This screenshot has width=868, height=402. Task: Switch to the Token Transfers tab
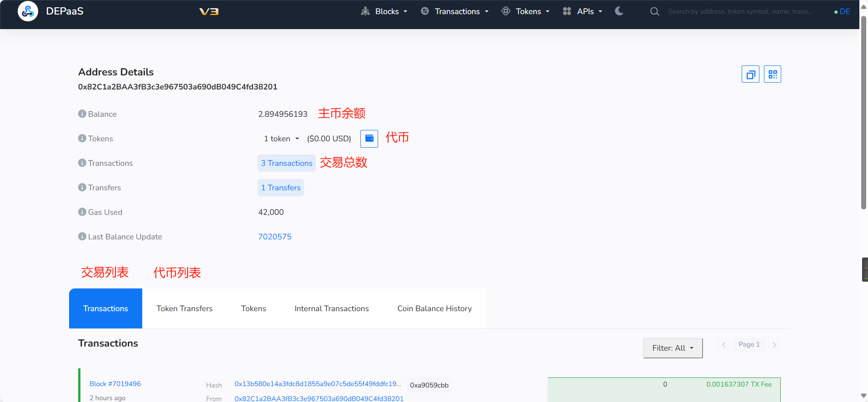pyautogui.click(x=185, y=308)
